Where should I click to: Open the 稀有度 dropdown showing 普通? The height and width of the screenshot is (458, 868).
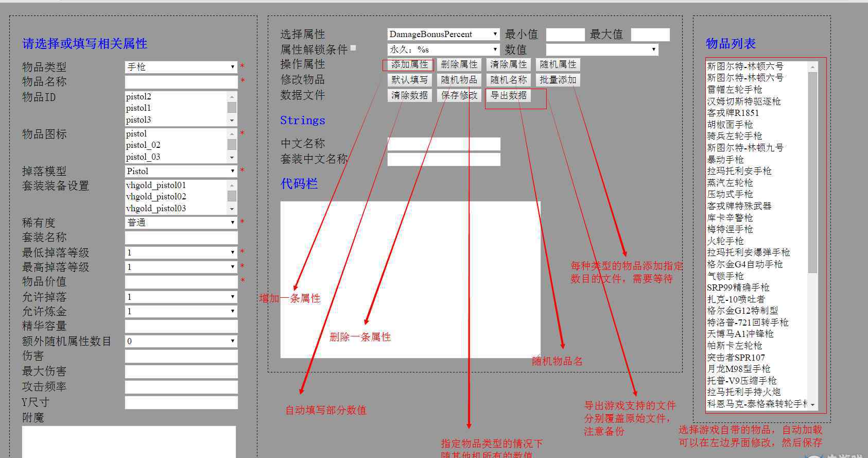[x=181, y=223]
